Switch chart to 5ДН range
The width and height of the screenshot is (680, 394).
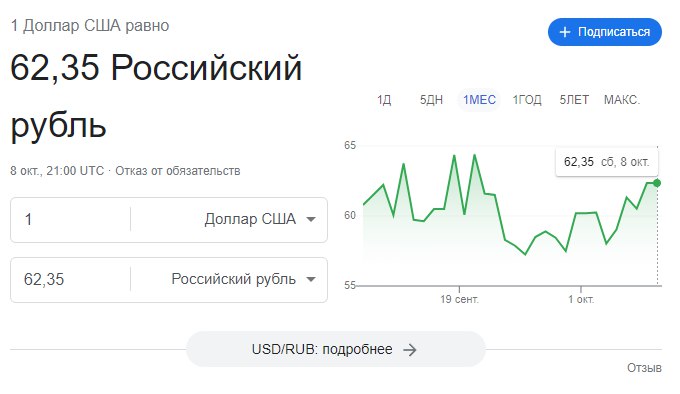pyautogui.click(x=431, y=100)
